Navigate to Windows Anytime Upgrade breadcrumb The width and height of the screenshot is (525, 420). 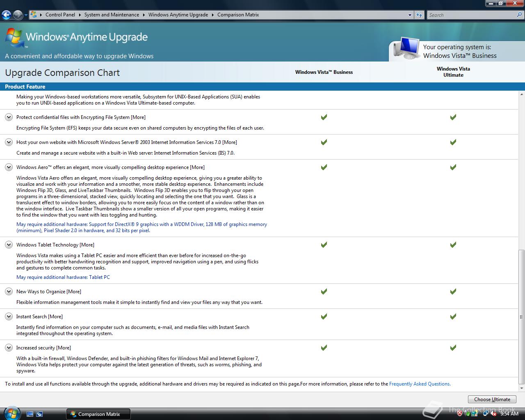pyautogui.click(x=178, y=15)
